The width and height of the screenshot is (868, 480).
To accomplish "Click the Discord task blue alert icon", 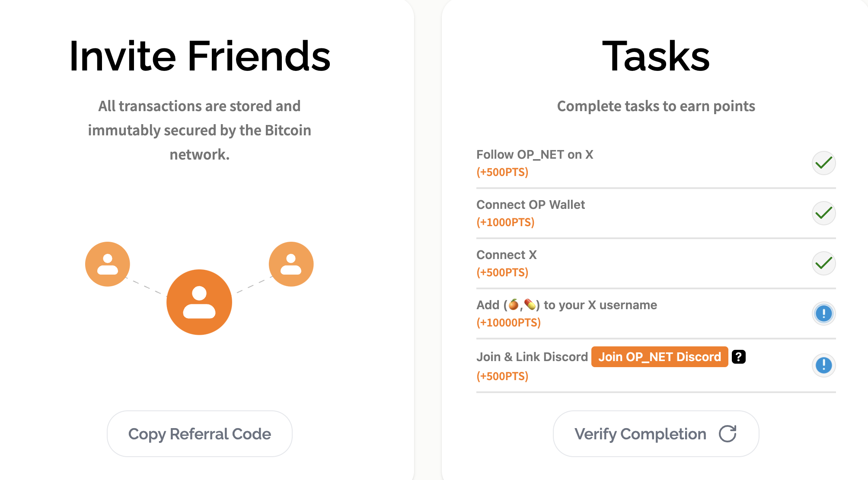I will [823, 365].
